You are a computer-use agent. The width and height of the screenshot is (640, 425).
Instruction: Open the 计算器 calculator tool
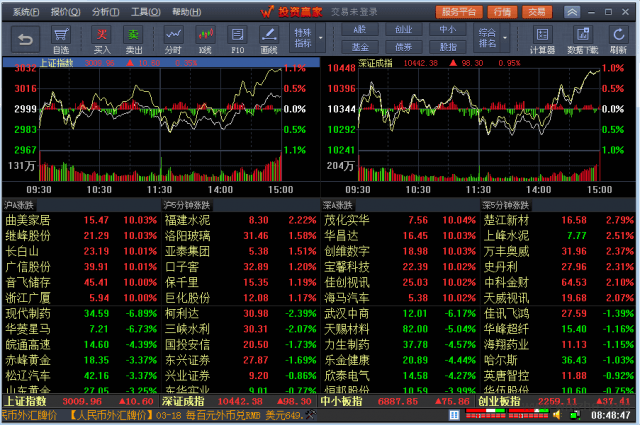tap(542, 40)
